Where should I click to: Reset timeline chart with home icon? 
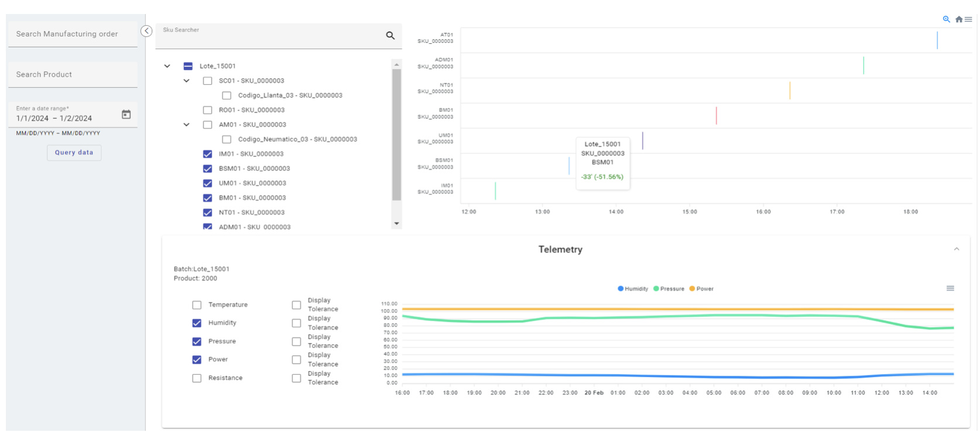(959, 19)
